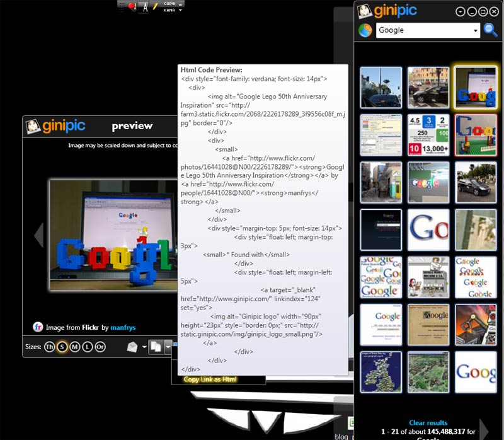Open the tan vintage Google page thumbnail
504x440 pixels.
(428, 325)
